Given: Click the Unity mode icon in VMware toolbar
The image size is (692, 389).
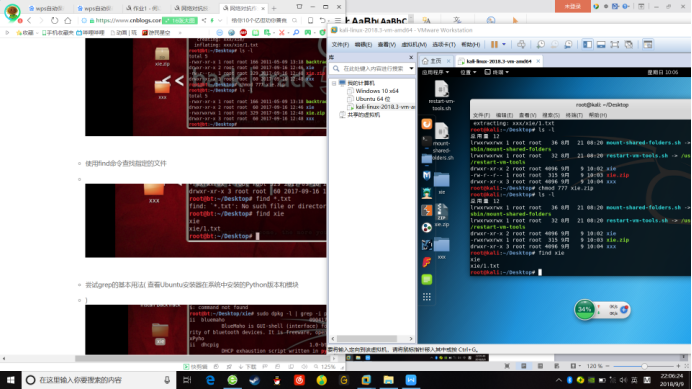Looking at the screenshot, I should (629, 45).
